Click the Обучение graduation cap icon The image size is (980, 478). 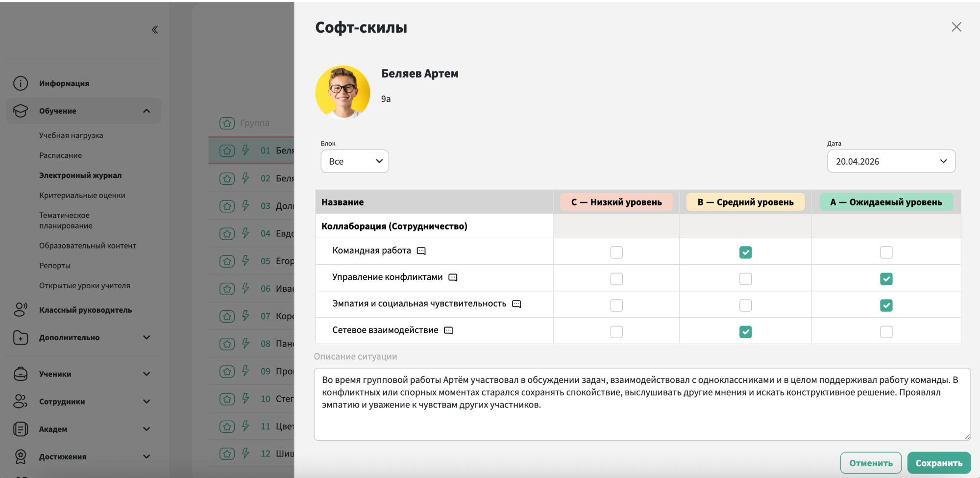pos(21,111)
